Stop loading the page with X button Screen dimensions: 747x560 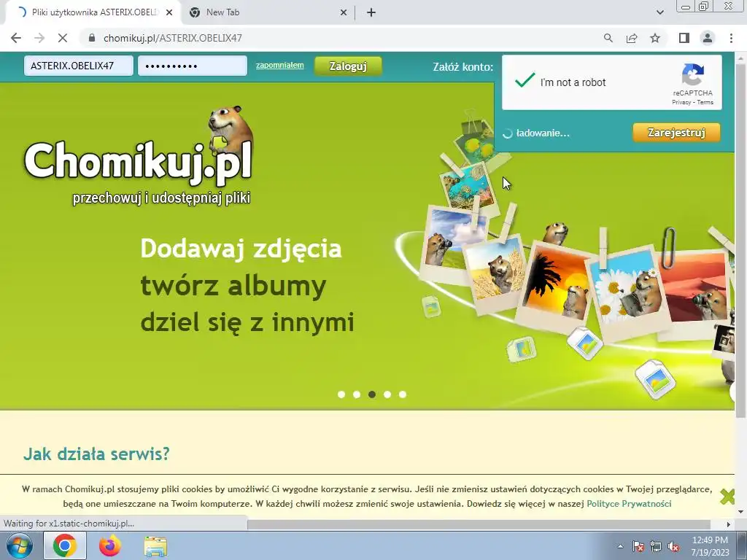tap(63, 38)
